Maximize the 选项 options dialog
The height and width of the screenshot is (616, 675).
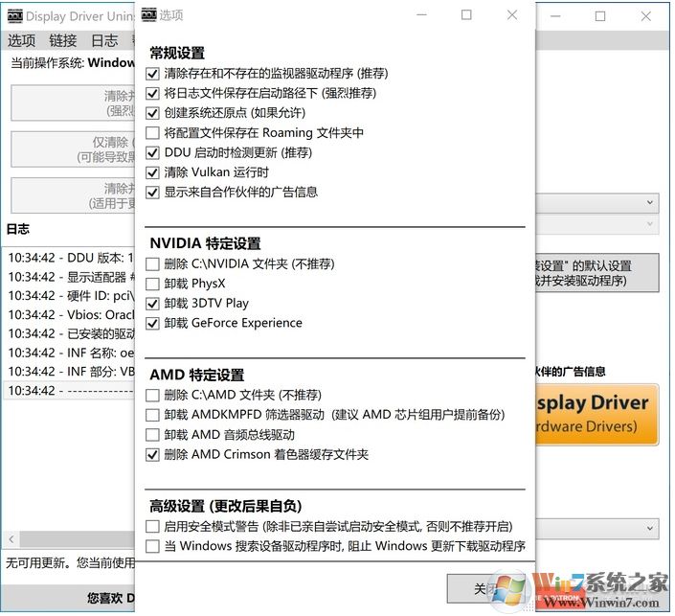point(466,15)
